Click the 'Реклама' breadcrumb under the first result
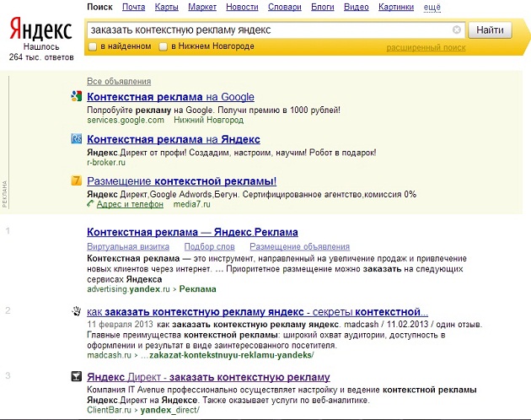The height and width of the screenshot is (420, 531). [x=197, y=289]
